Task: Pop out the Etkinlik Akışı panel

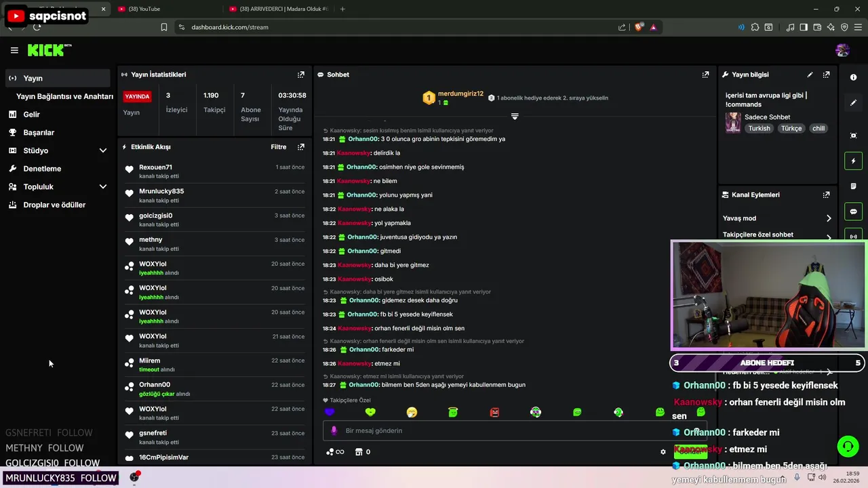Action: 301,146
